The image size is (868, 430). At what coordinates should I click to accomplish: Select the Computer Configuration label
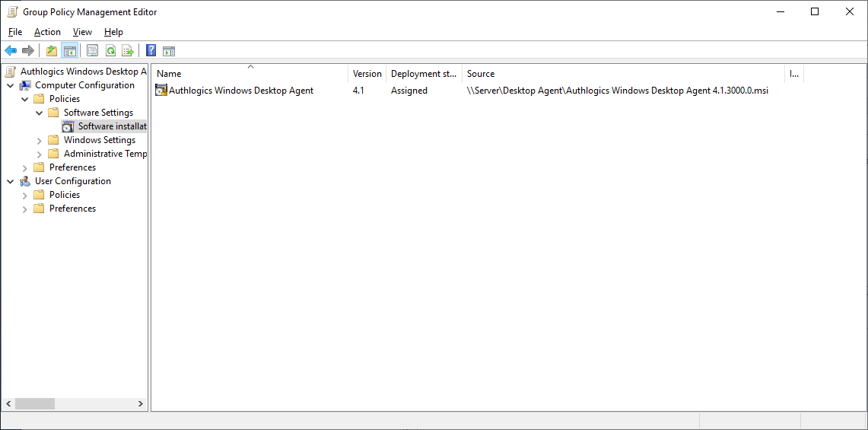84,85
